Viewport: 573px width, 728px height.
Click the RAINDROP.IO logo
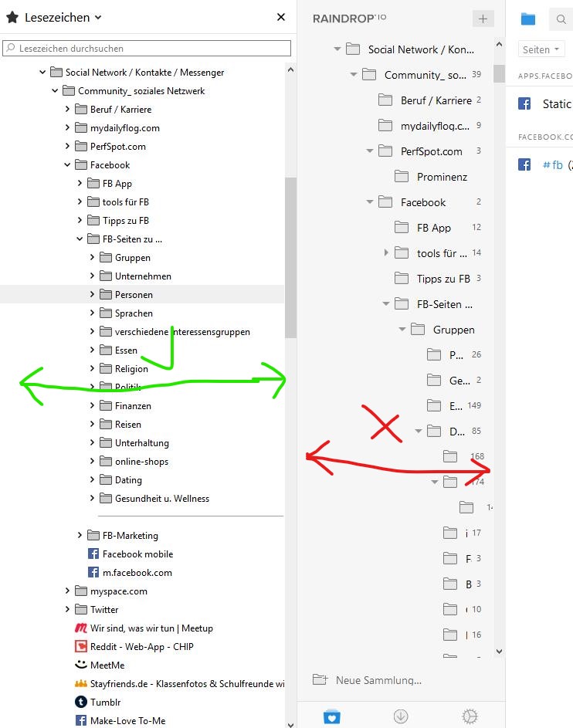[x=349, y=19]
